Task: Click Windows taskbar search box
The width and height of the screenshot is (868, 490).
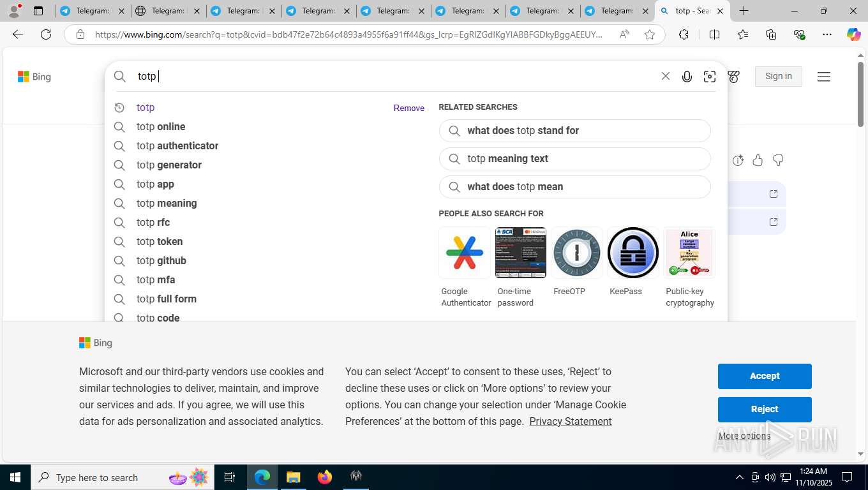Action: coord(123,477)
